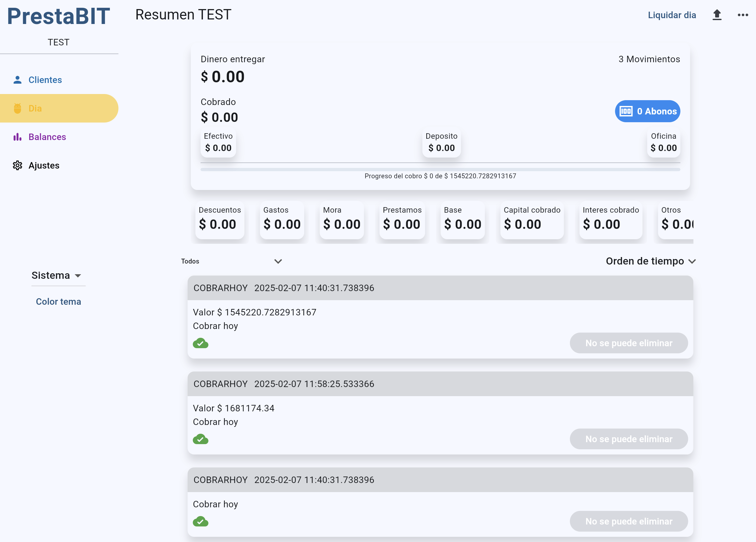Click the green cloud check on 1681174.34 movement

pos(200,439)
